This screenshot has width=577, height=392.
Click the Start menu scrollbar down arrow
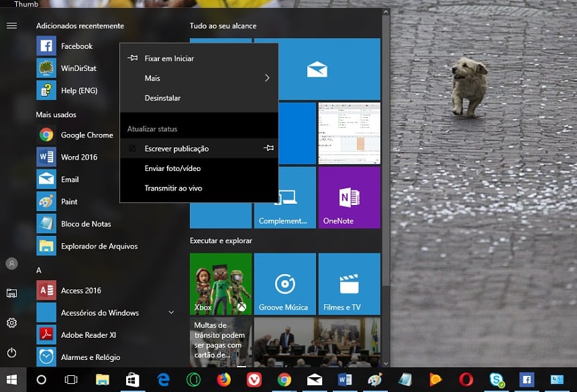pos(386,363)
